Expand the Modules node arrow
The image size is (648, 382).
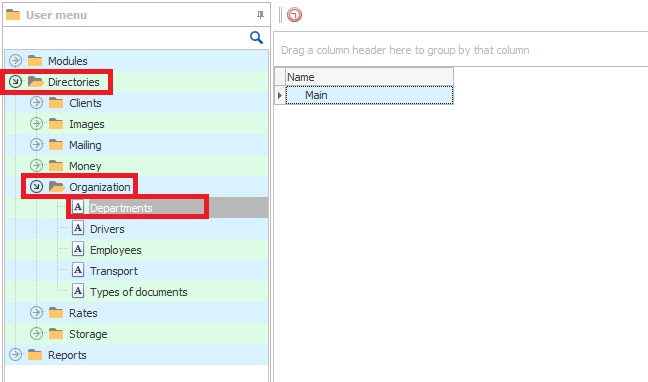[x=15, y=61]
